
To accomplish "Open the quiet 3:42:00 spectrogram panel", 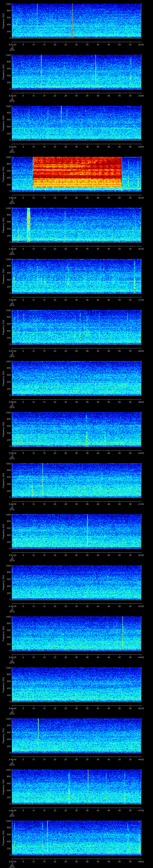I will 76,583.
